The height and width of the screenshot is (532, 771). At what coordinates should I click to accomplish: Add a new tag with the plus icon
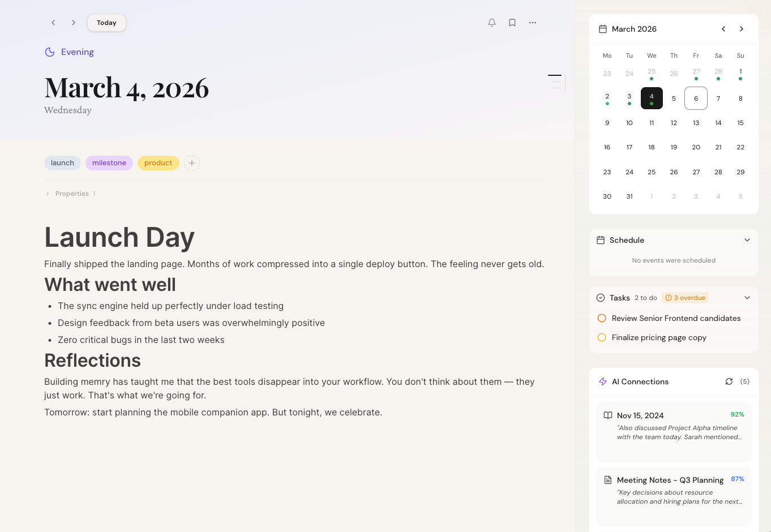(192, 163)
